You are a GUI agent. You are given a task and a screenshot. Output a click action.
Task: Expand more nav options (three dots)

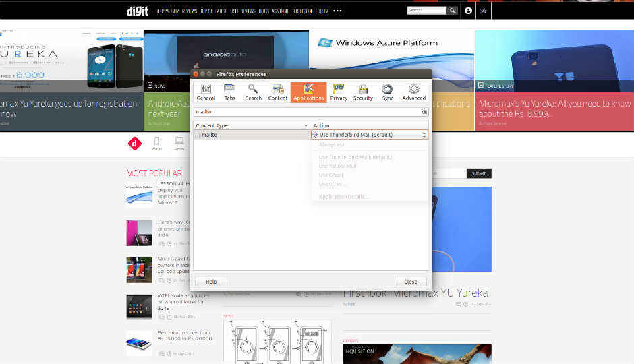(337, 11)
